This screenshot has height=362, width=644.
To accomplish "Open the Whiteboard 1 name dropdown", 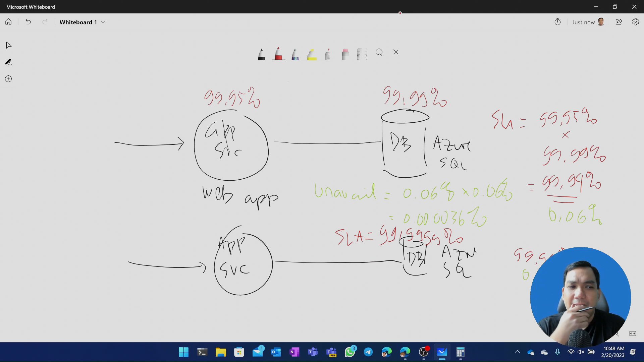I will tap(83, 22).
